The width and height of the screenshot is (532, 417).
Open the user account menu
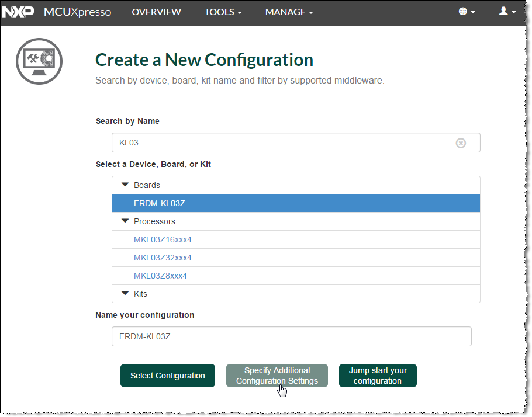[507, 12]
